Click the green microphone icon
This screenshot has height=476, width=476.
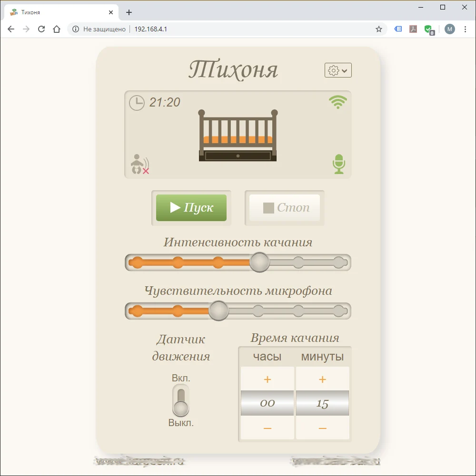click(x=338, y=164)
